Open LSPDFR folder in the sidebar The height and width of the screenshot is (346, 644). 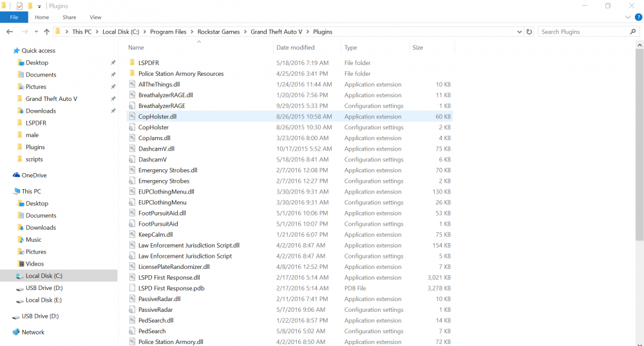[x=35, y=123]
